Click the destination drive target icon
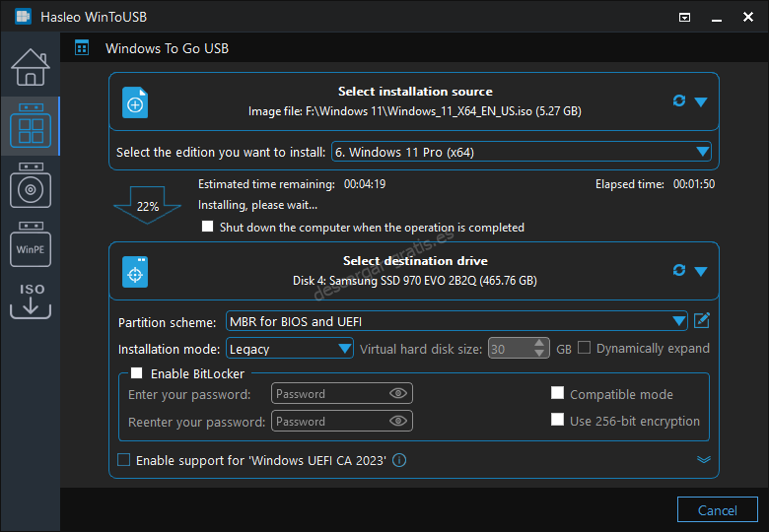This screenshot has width=769, height=532. (135, 272)
